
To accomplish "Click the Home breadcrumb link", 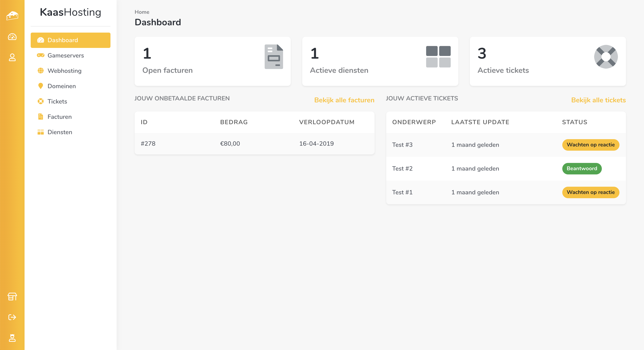I will tap(142, 12).
